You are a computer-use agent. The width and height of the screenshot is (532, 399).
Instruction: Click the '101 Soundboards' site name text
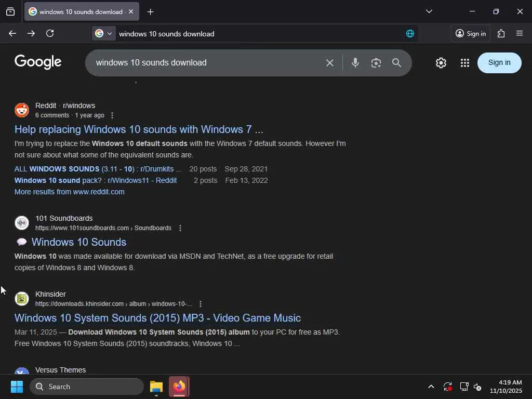pos(64,218)
